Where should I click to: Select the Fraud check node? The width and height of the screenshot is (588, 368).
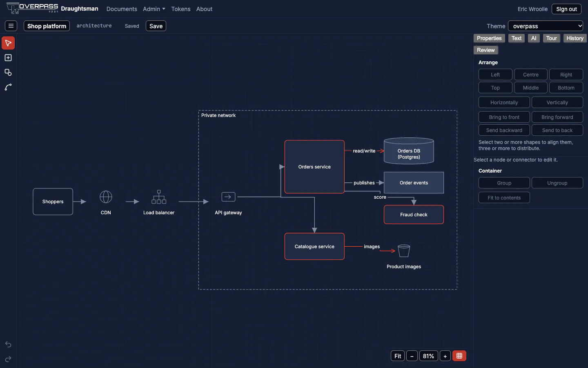[x=414, y=215]
